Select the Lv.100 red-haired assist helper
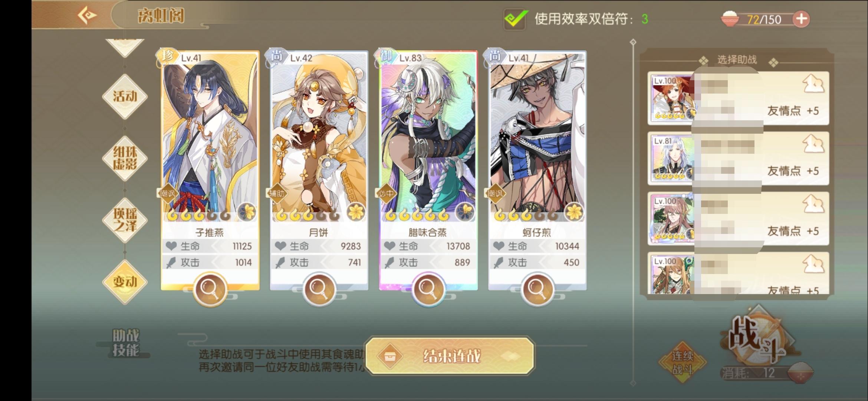The image size is (868, 401). (738, 98)
